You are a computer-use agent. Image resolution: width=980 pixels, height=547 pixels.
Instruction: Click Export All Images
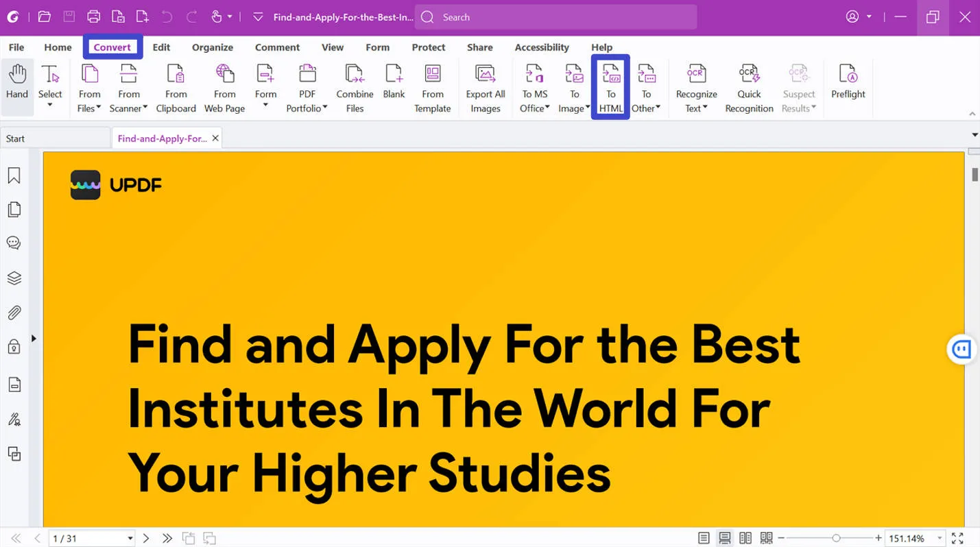tap(486, 87)
